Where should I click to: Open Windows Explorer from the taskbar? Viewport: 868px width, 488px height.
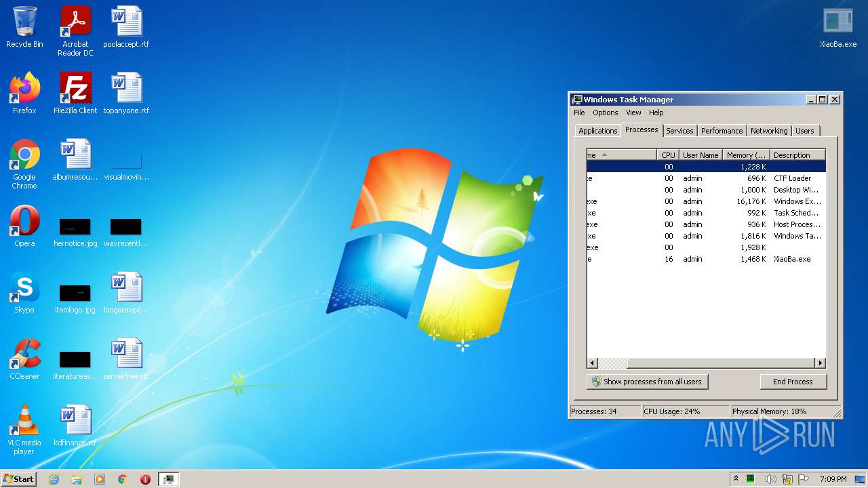(x=77, y=479)
